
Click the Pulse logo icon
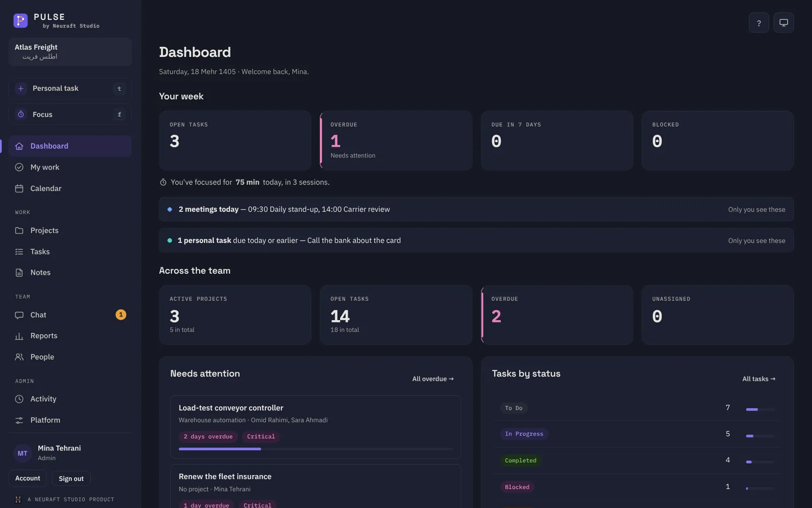click(20, 20)
